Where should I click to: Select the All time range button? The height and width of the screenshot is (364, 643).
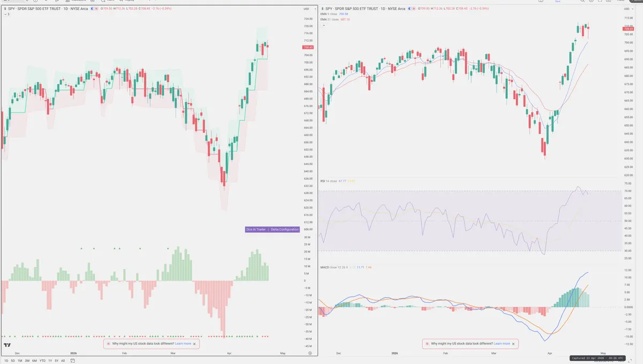(63, 361)
